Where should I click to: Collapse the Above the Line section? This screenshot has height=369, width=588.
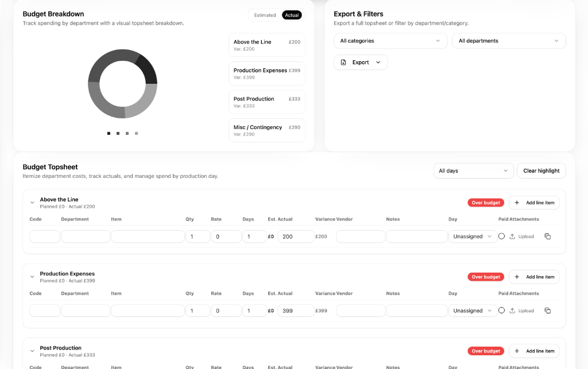coord(32,203)
